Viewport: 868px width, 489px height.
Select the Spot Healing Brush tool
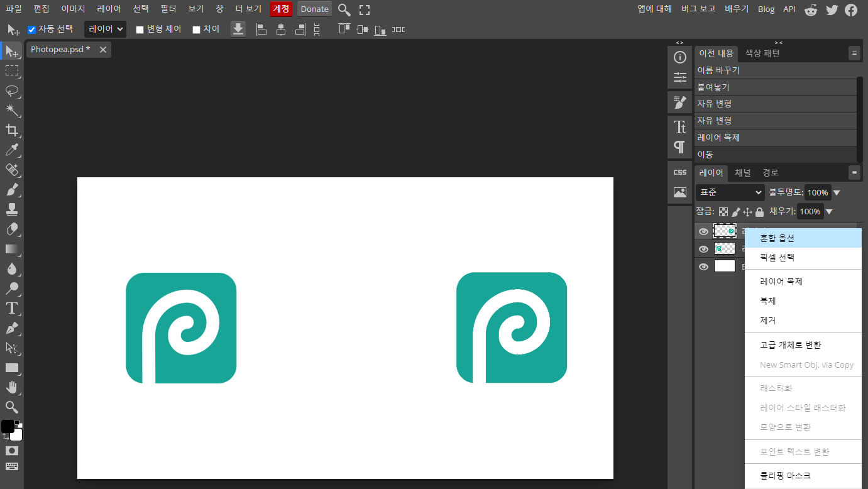tap(12, 170)
